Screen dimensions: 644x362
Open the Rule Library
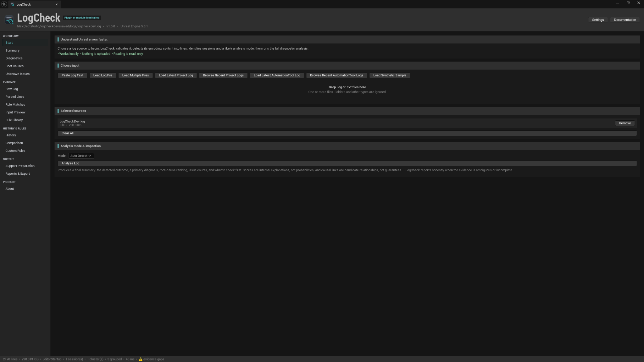coord(25,120)
